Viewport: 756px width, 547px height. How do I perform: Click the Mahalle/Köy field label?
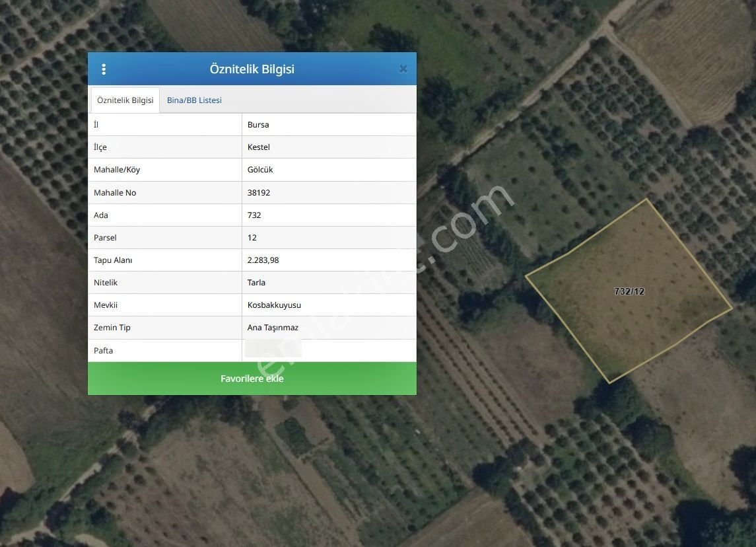pyautogui.click(x=117, y=170)
